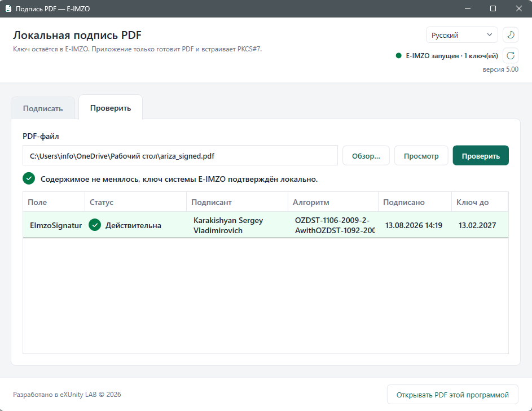Screen dimensions: 532x411
Task: Click the Ключ до column header
Action: coord(480,202)
